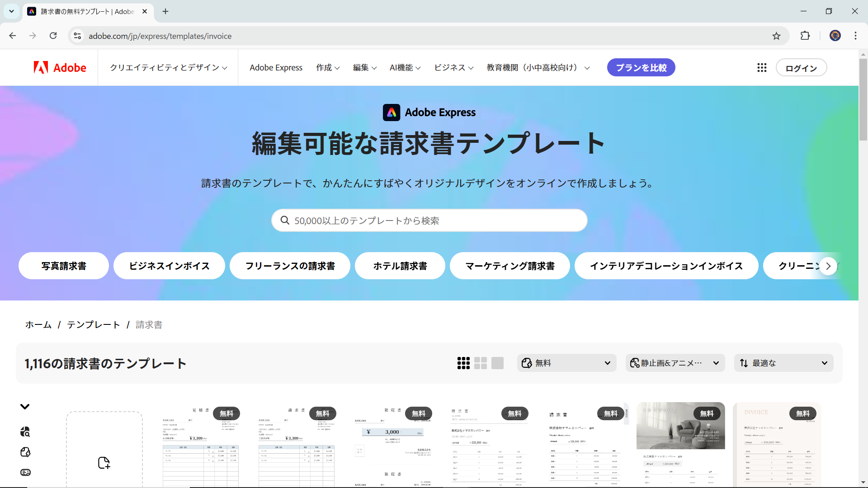Close the Adobe invoice tab
The image size is (868, 488).
click(145, 11)
